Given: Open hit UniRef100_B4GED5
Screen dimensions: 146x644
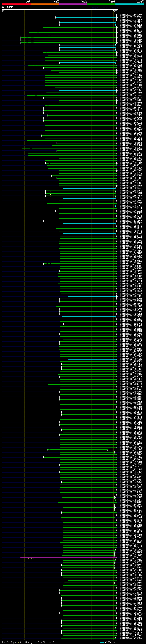Looking at the screenshot, I should coord(131,588).
